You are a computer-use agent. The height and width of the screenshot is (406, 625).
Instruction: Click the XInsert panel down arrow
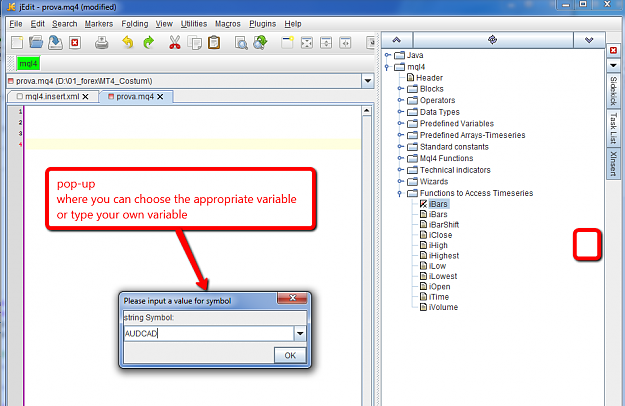pyautogui.click(x=589, y=40)
